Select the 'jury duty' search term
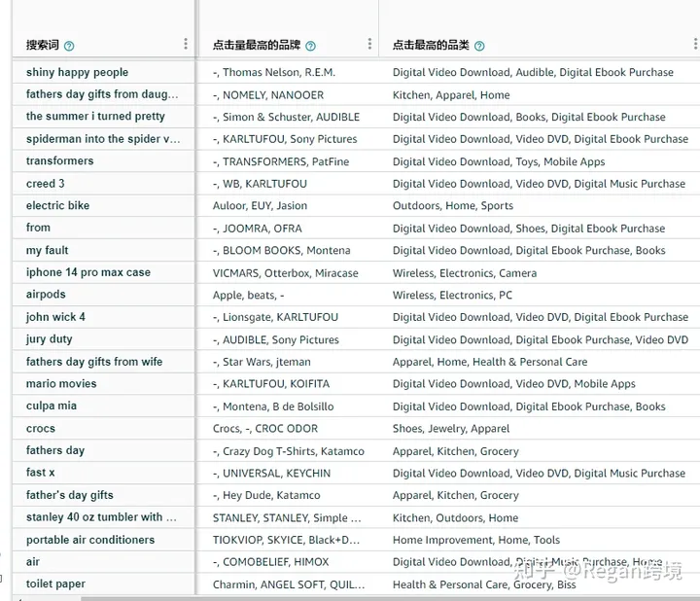This screenshot has height=601, width=700. tap(50, 339)
